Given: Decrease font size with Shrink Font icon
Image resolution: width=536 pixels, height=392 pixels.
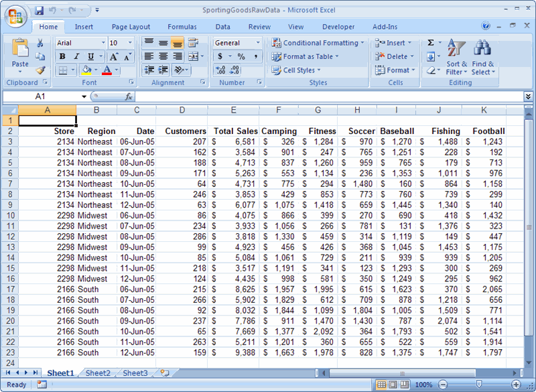Looking at the screenshot, I should pyautogui.click(x=127, y=57).
